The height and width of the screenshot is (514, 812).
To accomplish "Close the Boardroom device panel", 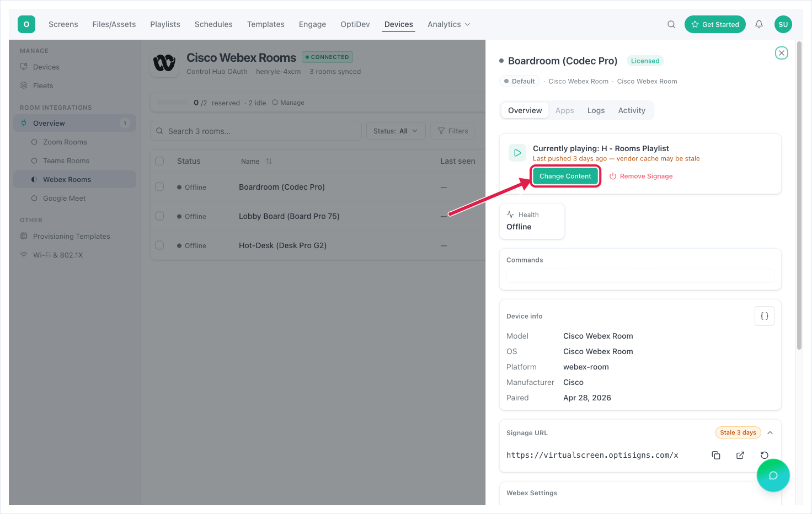I will coord(782,53).
